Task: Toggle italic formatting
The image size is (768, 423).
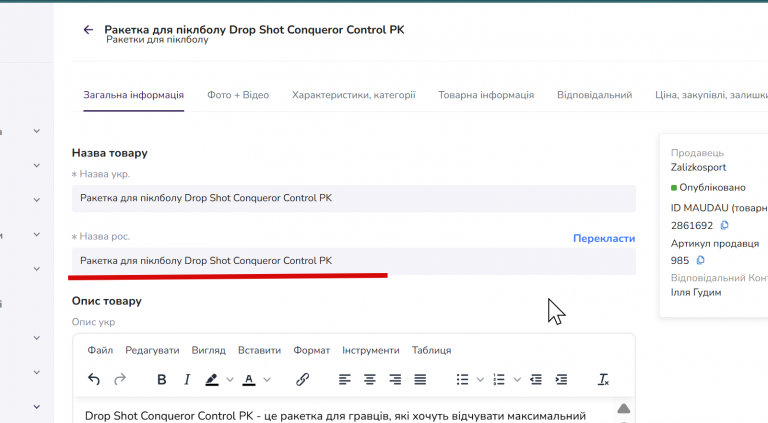Action: tap(187, 379)
